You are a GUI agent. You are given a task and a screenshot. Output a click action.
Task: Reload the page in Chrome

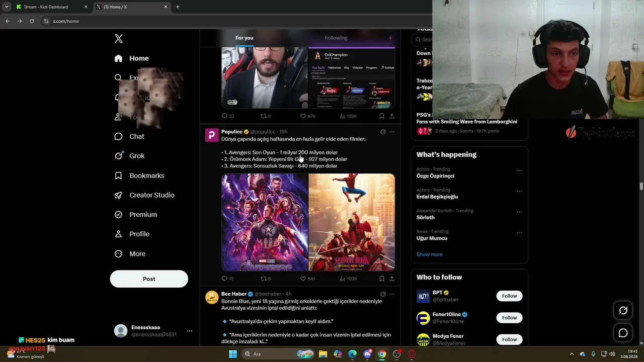tap(32, 21)
